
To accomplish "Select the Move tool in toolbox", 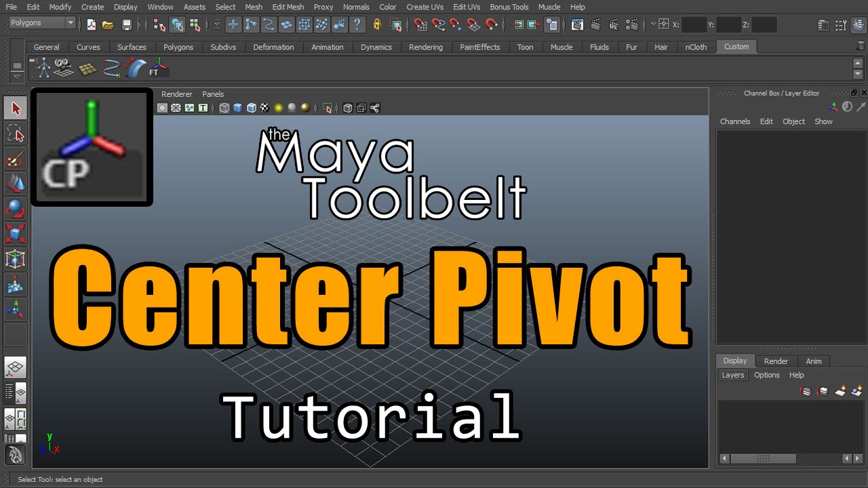I will 16,184.
